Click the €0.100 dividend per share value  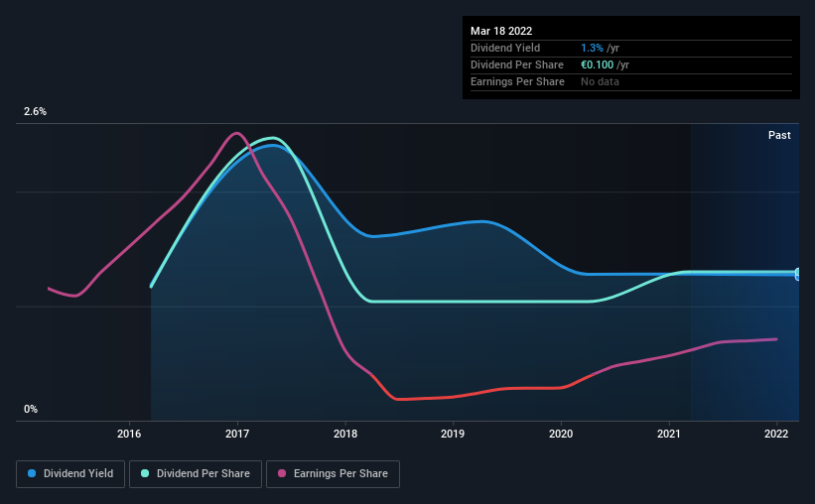[597, 64]
